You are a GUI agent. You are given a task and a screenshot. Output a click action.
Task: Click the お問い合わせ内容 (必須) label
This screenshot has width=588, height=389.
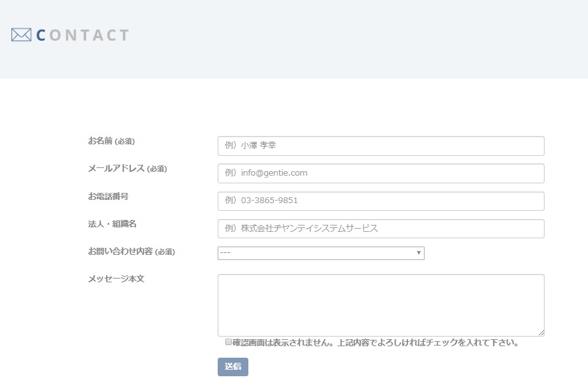132,251
